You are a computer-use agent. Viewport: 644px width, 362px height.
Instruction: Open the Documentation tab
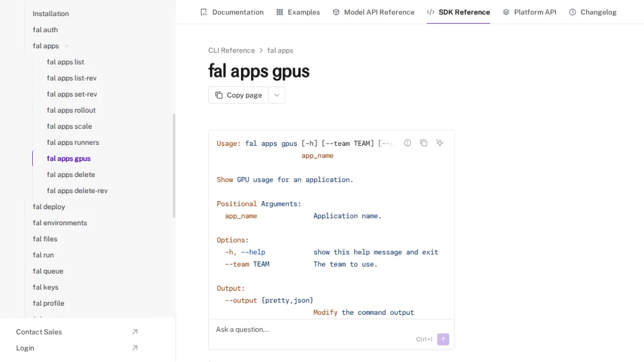pos(232,12)
